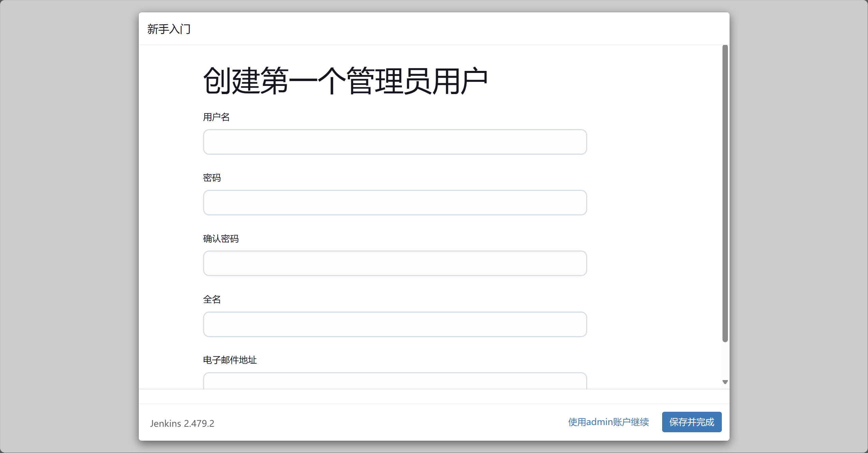Image resolution: width=868 pixels, height=453 pixels.
Task: Click the 电子邮件地址 label
Action: [229, 360]
